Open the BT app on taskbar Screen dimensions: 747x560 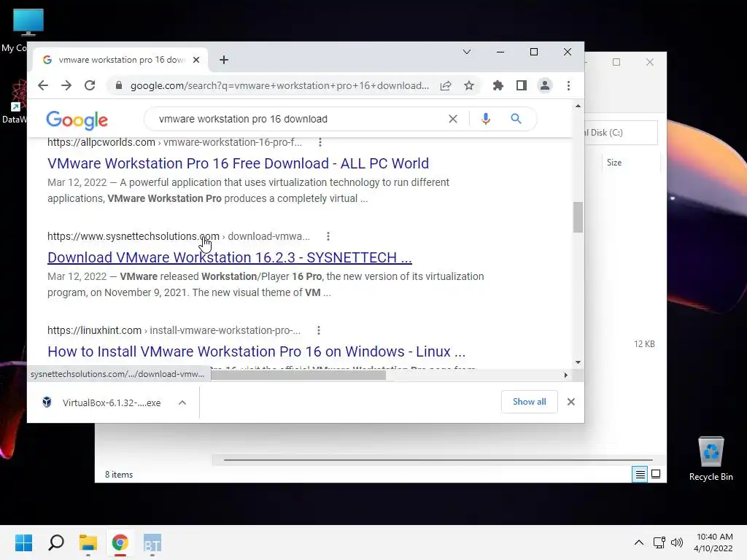coord(152,542)
